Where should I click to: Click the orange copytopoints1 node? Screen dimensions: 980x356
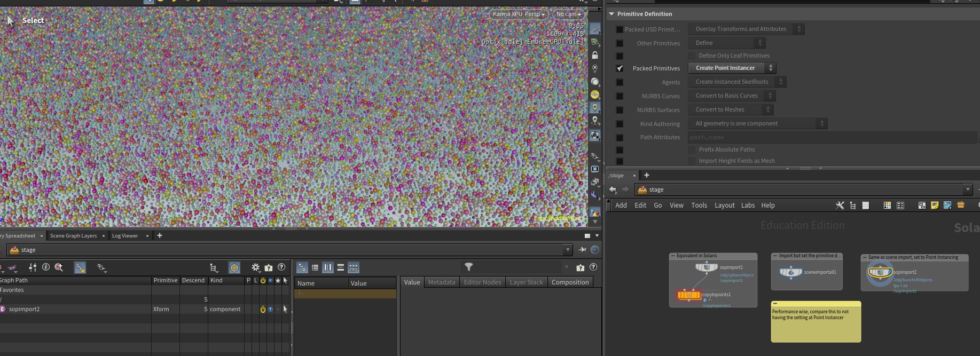pos(688,295)
